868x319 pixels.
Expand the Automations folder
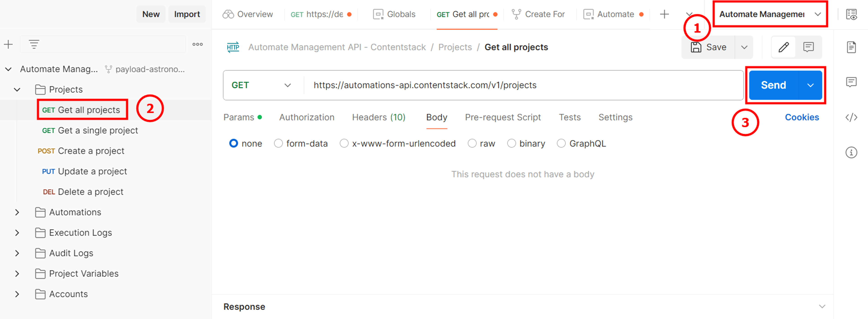17,212
